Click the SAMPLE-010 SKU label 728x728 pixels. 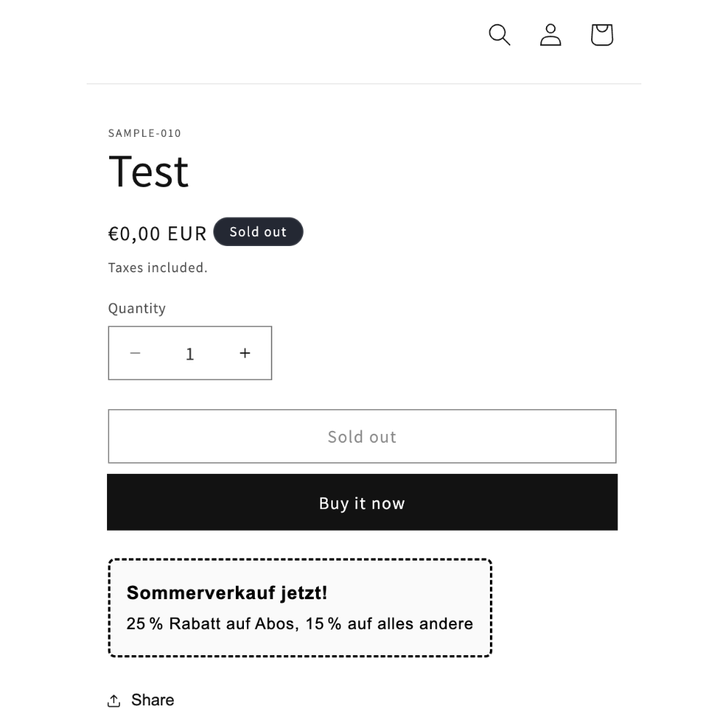144,133
